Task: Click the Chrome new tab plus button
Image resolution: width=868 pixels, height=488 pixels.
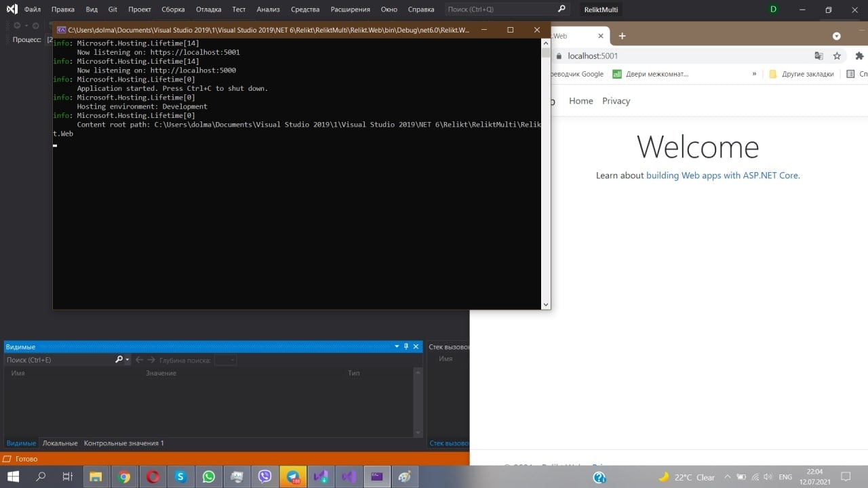Action: (622, 36)
